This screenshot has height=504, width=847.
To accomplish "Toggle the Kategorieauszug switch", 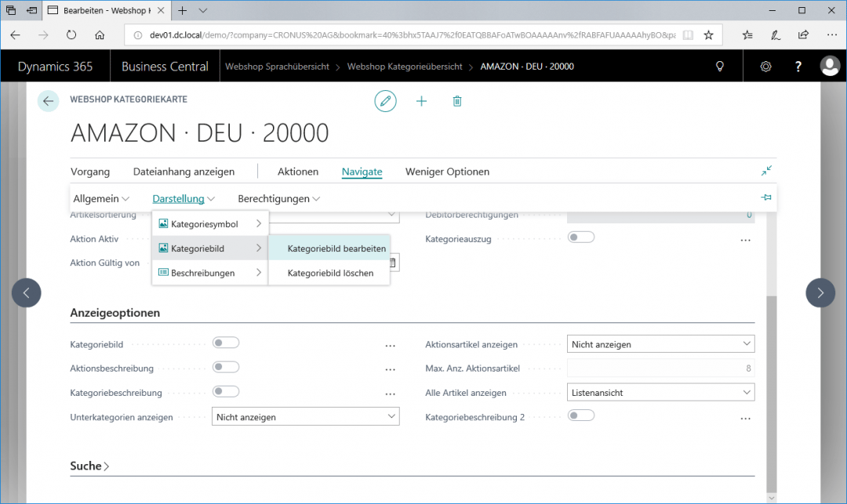I will (581, 237).
